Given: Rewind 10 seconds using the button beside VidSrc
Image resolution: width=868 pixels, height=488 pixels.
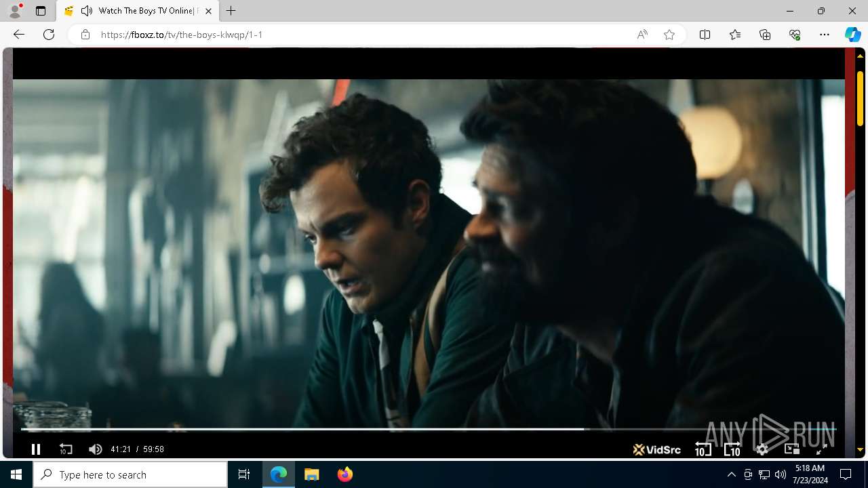Looking at the screenshot, I should tap(703, 449).
